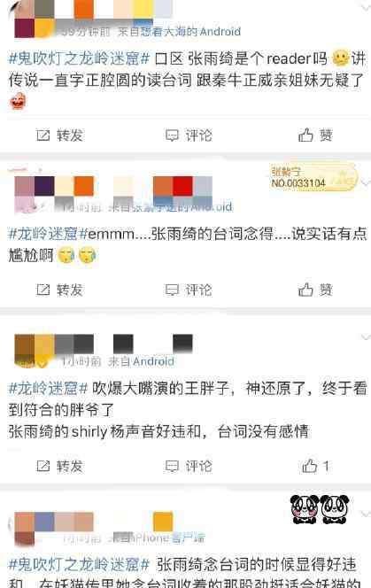Screen dimensions: 371x588
Task: Like the first post about 张雨绮 reader
Action: [x=315, y=135]
